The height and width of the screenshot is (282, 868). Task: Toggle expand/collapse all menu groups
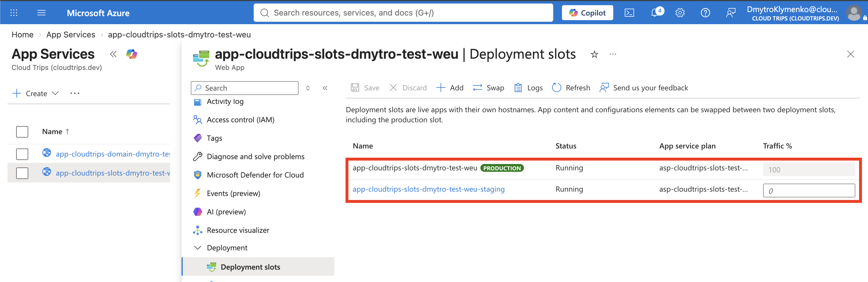pos(308,88)
